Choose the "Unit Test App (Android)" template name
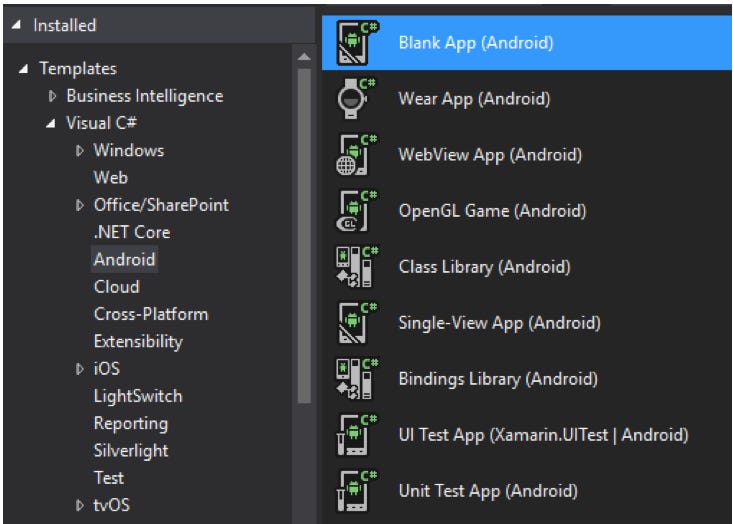 (x=488, y=492)
